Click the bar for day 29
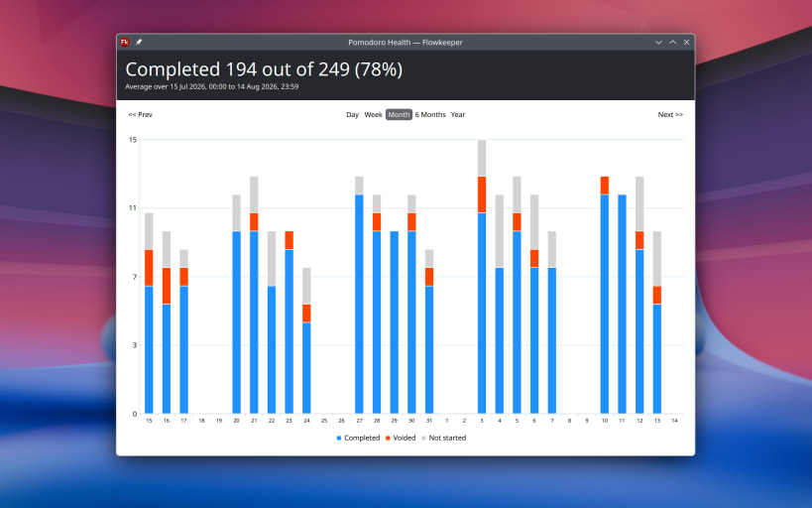This screenshot has width=812, height=508. point(394,322)
